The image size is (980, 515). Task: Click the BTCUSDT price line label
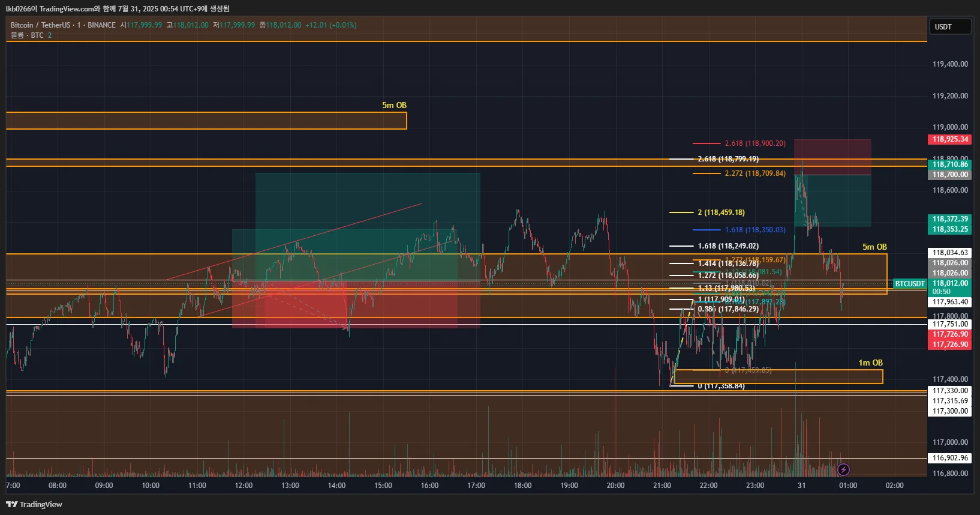coord(910,283)
